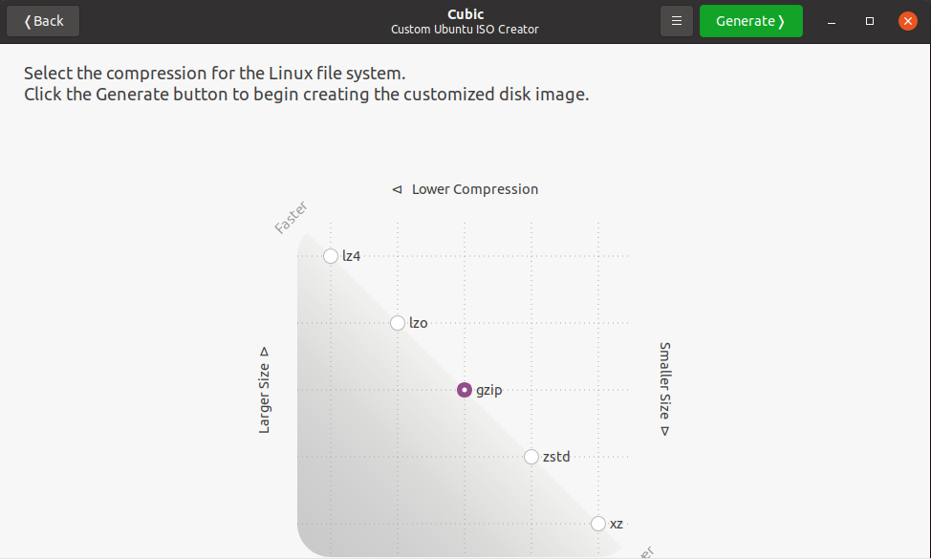Click the left-pointing triangle beside Lower Compression
Viewport: 931px width, 560px height.
point(397,189)
